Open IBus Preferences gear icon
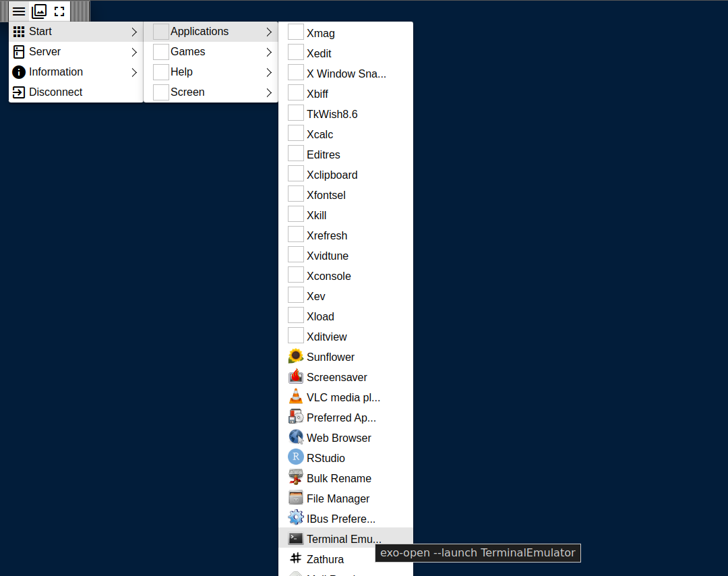 coord(295,518)
